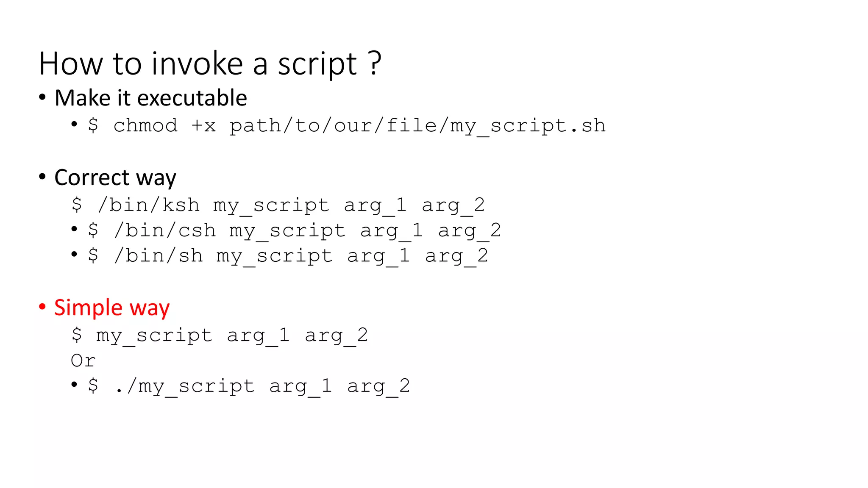Click the bullet before 'Make it executable'
868x488 pixels.
tap(42, 98)
